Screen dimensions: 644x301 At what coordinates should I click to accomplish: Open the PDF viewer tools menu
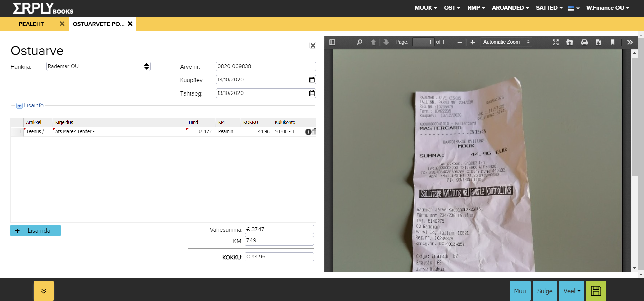tap(630, 42)
